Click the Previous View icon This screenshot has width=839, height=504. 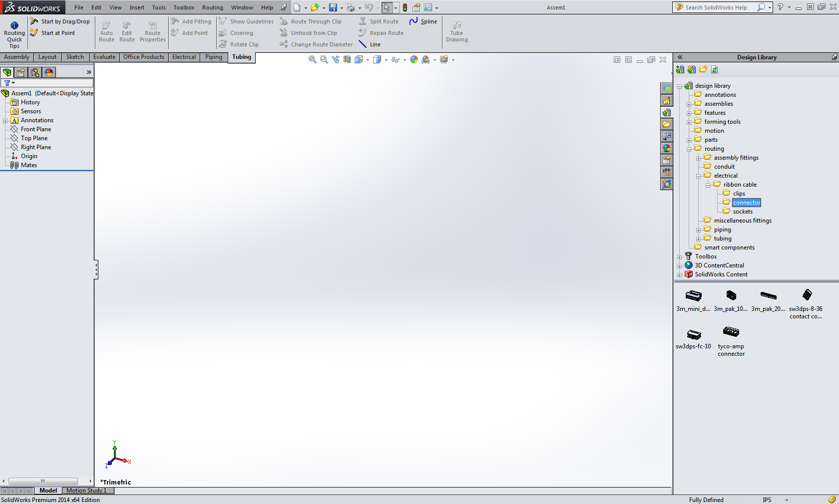pos(335,59)
